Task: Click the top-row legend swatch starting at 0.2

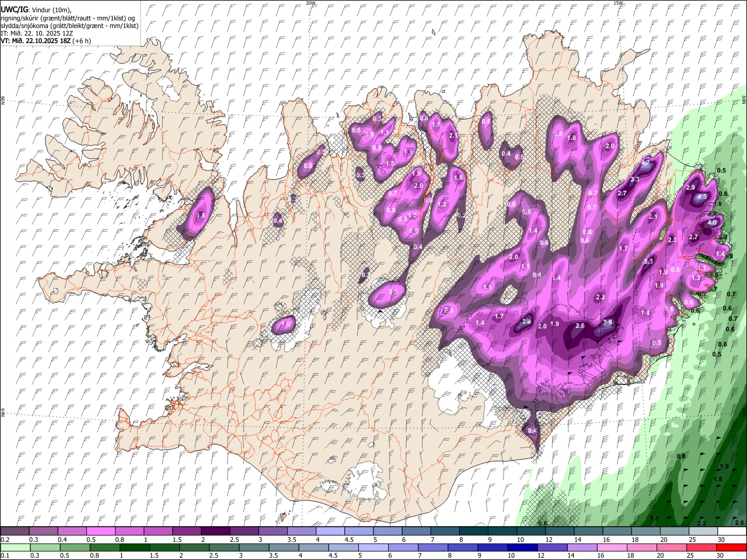Action: point(15,531)
